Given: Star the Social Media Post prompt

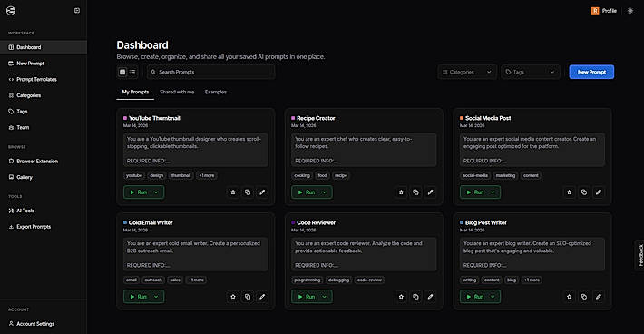Looking at the screenshot, I should pyautogui.click(x=570, y=192).
